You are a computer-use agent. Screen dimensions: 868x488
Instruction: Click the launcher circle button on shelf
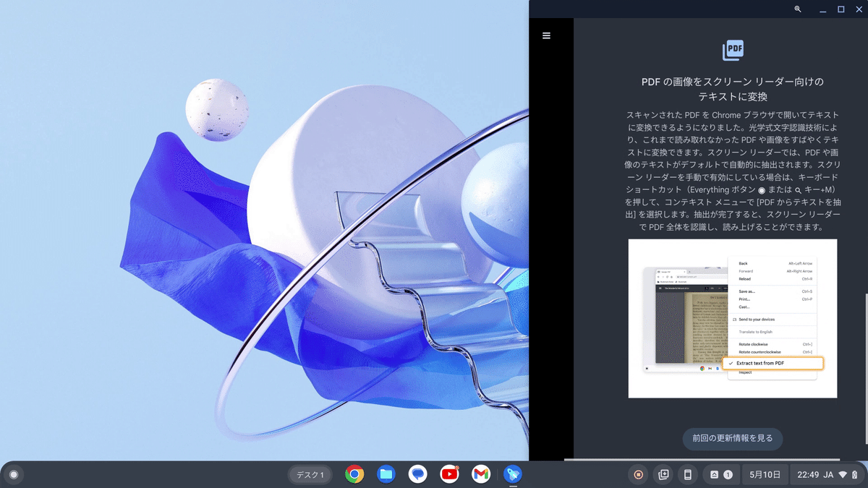click(13, 474)
